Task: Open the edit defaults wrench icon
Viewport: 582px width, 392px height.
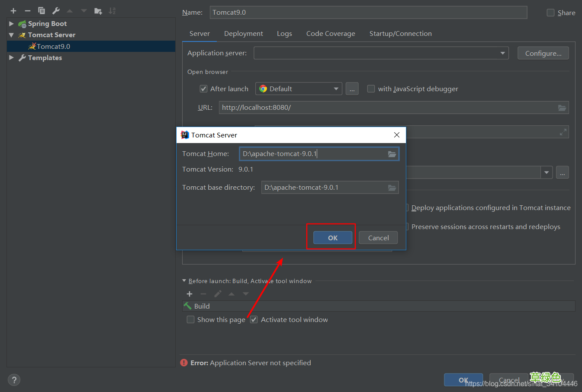Action: point(56,11)
